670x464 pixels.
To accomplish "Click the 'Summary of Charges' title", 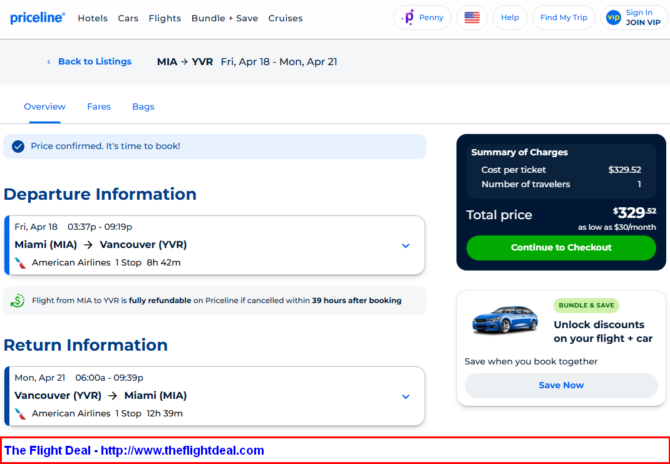I will (519, 153).
